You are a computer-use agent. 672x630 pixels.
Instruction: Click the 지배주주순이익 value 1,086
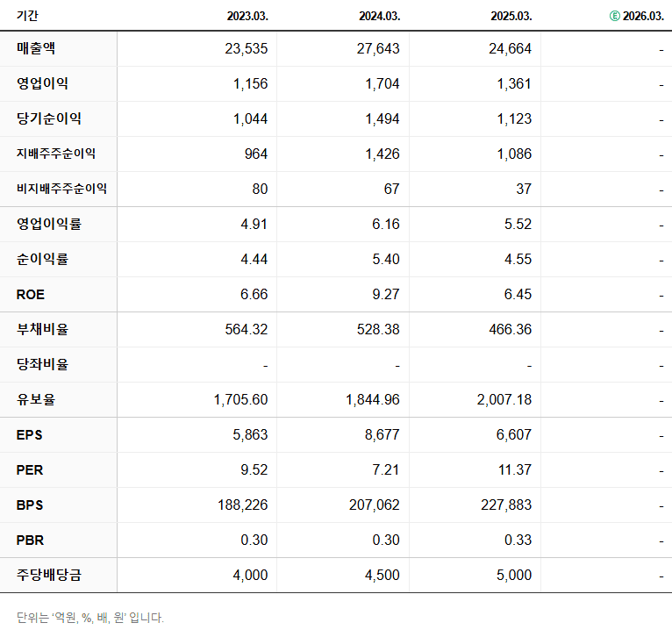(515, 154)
